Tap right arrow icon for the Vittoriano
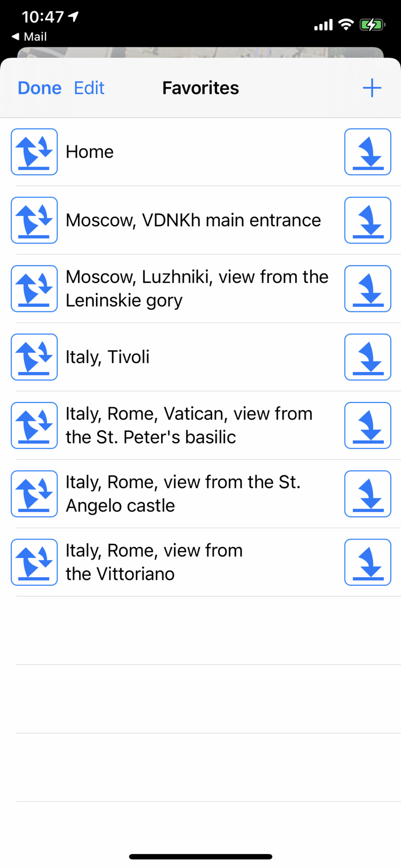 368,562
